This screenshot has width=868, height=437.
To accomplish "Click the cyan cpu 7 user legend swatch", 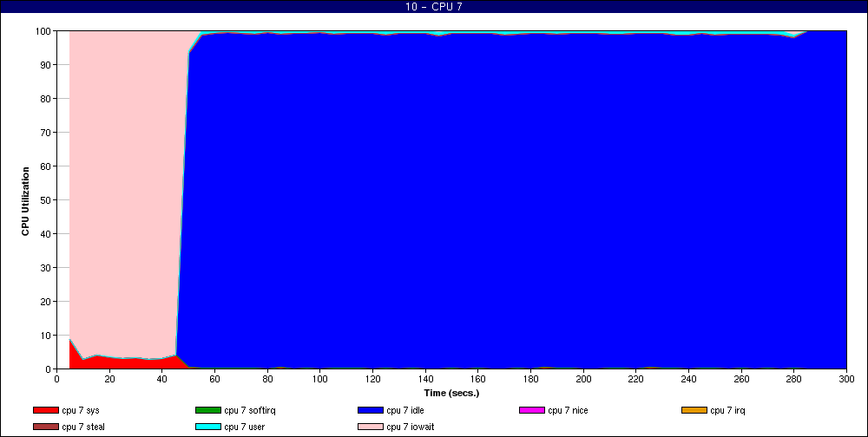I will (x=208, y=427).
